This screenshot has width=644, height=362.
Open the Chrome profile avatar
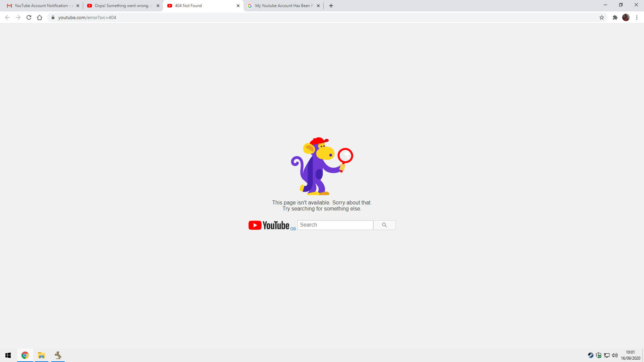pyautogui.click(x=626, y=17)
